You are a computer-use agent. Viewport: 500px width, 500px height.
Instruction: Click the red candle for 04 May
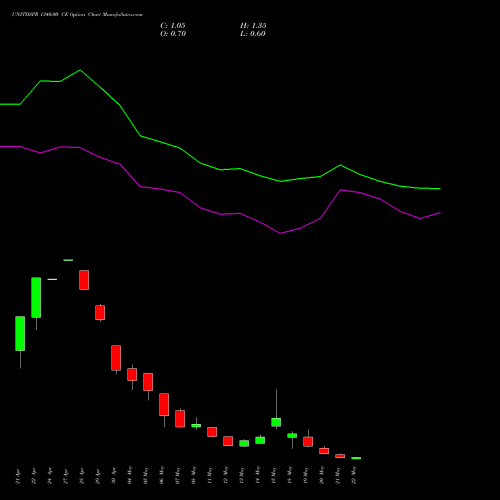click(132, 375)
